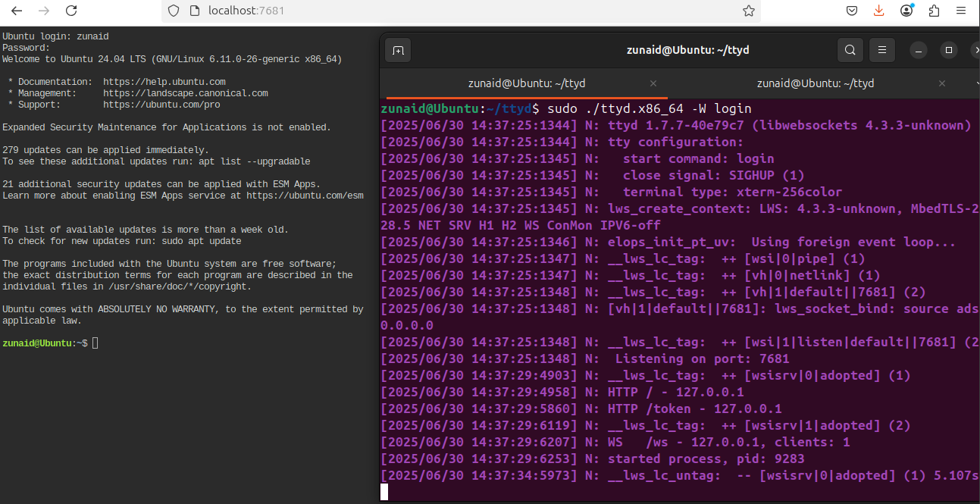The height and width of the screenshot is (504, 980).
Task: Click the forward navigation arrow
Action: click(44, 11)
